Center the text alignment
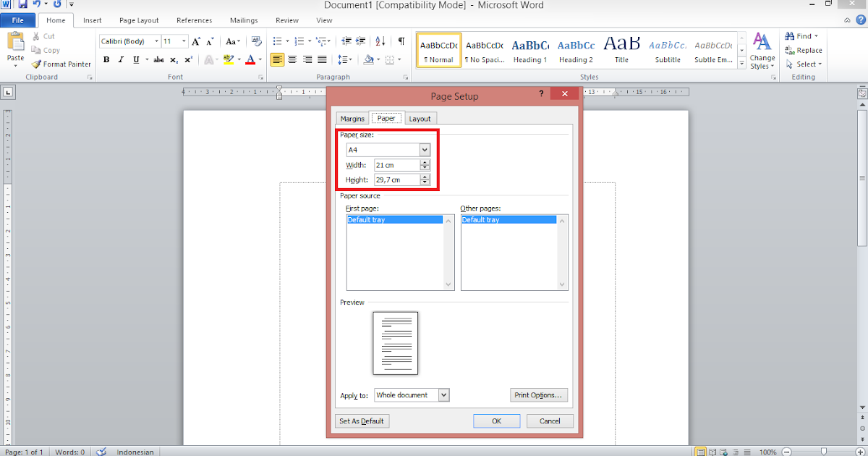This screenshot has width=868, height=456. coord(292,59)
